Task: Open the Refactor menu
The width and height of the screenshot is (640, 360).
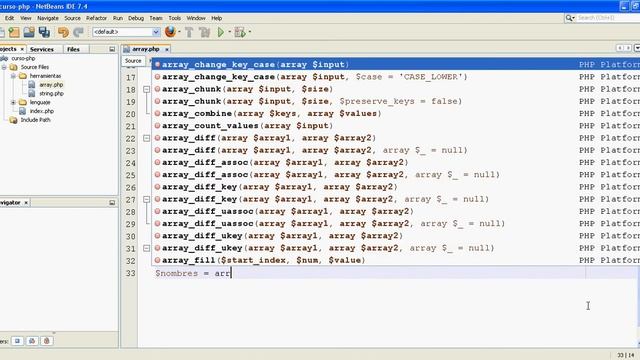Action: point(96,18)
